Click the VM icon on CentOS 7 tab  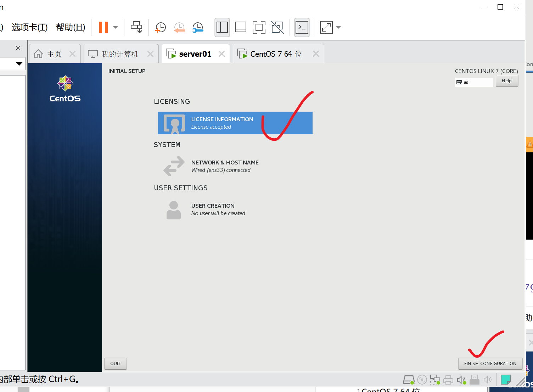(x=242, y=54)
